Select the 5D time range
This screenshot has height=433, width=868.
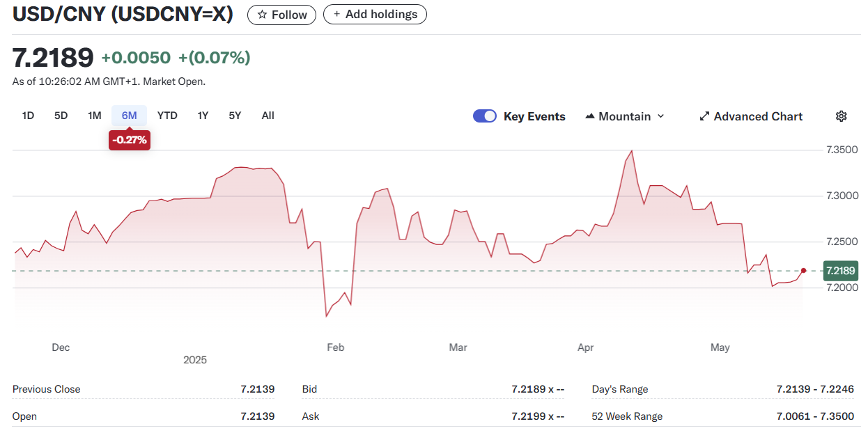(x=61, y=116)
